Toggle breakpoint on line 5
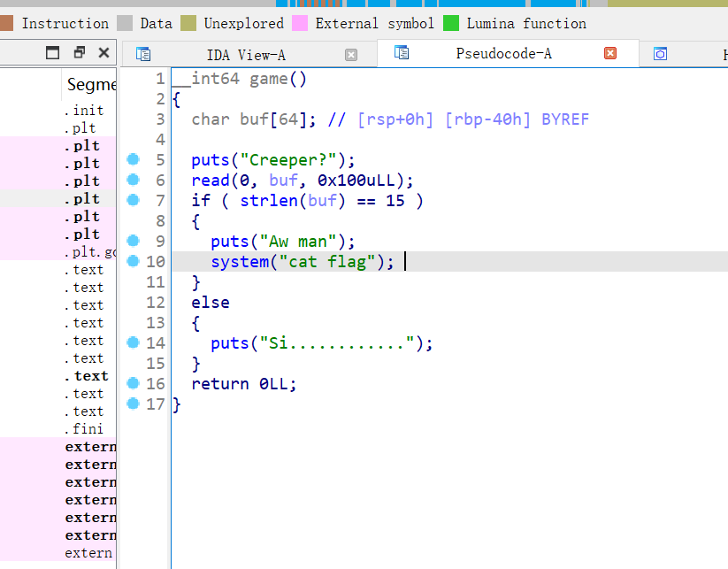 134,159
